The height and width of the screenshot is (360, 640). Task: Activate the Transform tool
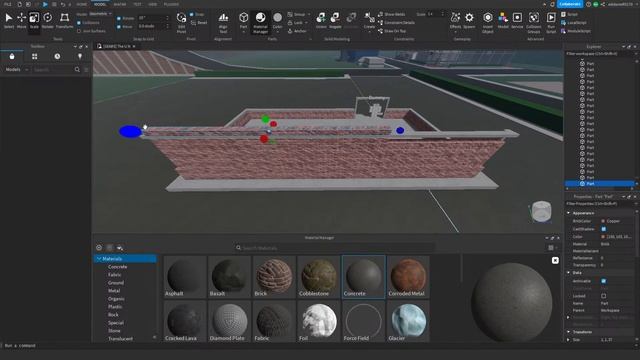point(64,20)
